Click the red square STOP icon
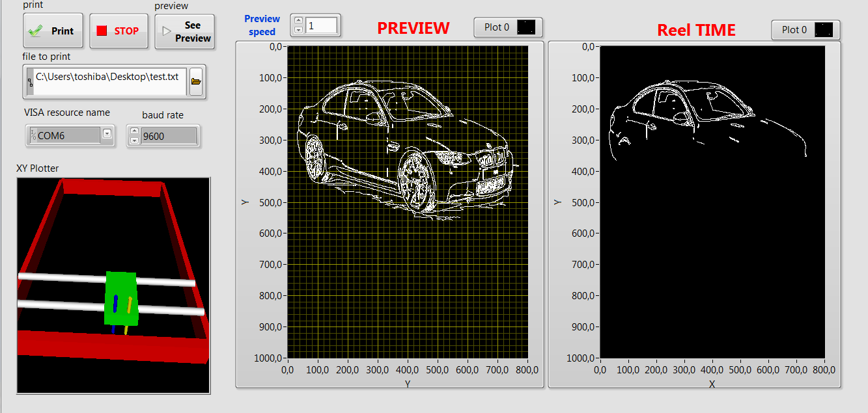868x413 pixels. (x=102, y=30)
